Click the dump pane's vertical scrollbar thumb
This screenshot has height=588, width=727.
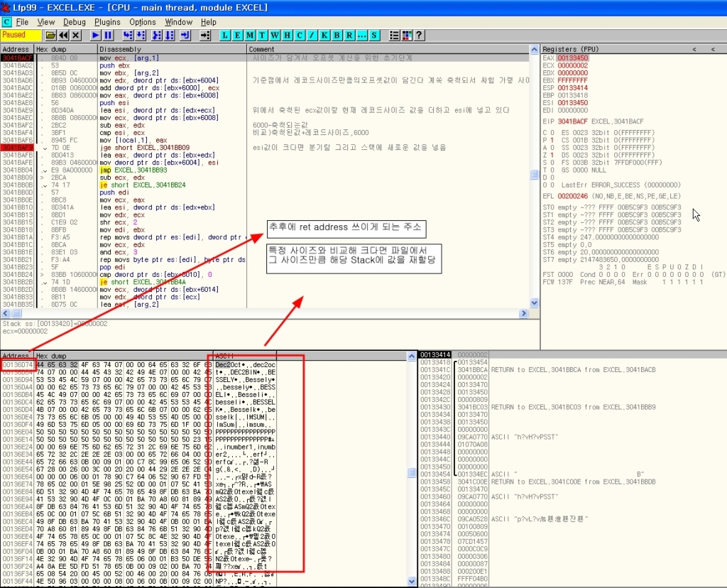tap(411, 472)
